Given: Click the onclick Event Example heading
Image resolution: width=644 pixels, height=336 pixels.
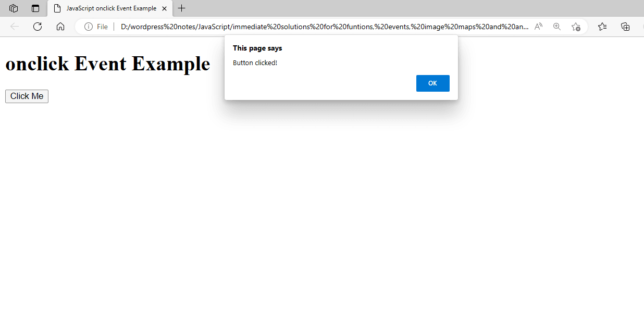Looking at the screenshot, I should [x=108, y=64].
